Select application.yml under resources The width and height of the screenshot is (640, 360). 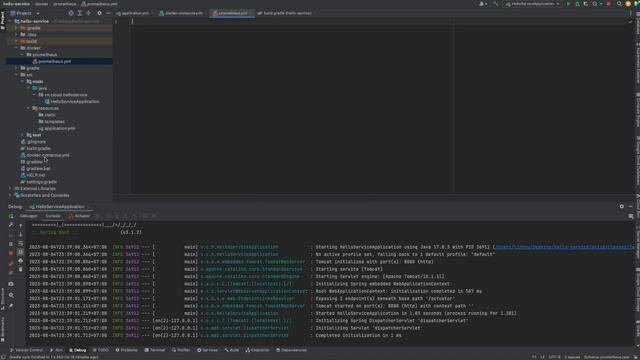point(60,128)
